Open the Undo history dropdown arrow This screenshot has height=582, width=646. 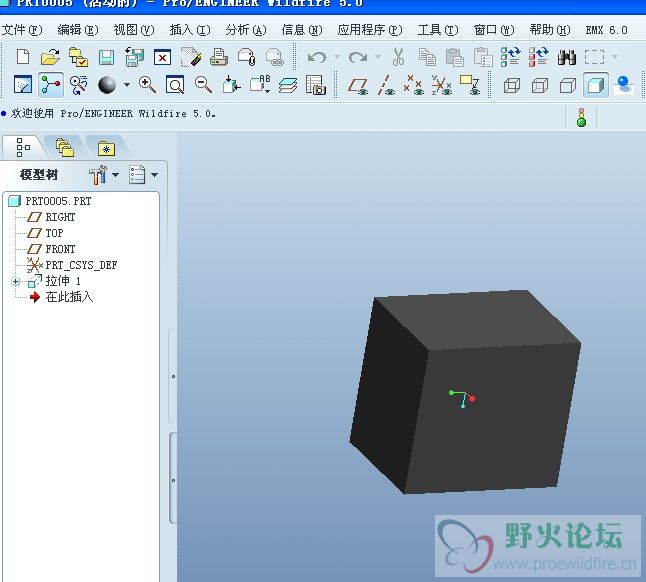coord(337,57)
